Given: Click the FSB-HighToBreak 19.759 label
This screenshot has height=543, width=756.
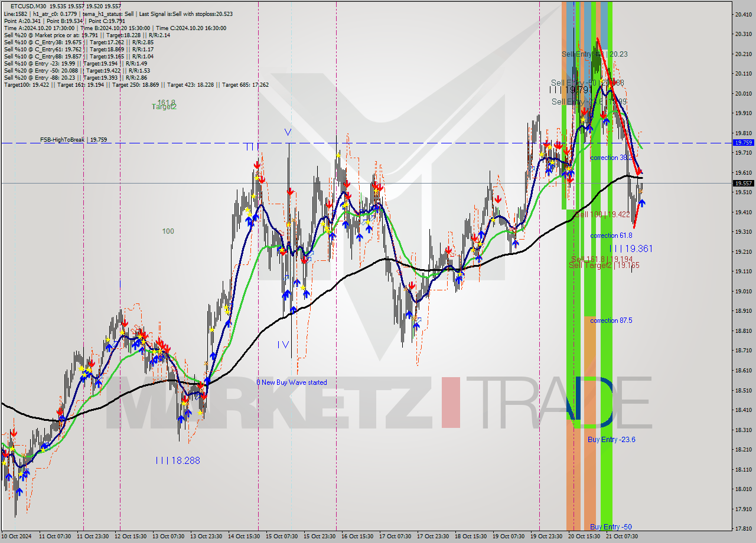Looking at the screenshot, I should tap(74, 140).
